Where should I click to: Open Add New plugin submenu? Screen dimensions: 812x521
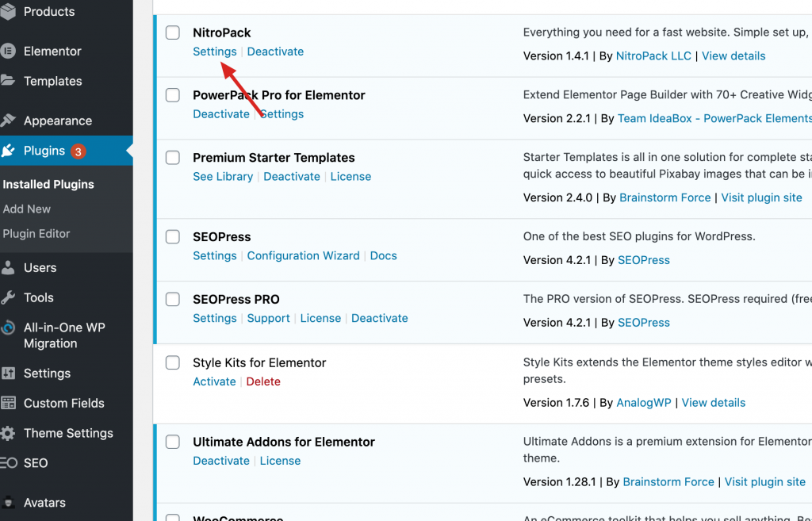[27, 209]
